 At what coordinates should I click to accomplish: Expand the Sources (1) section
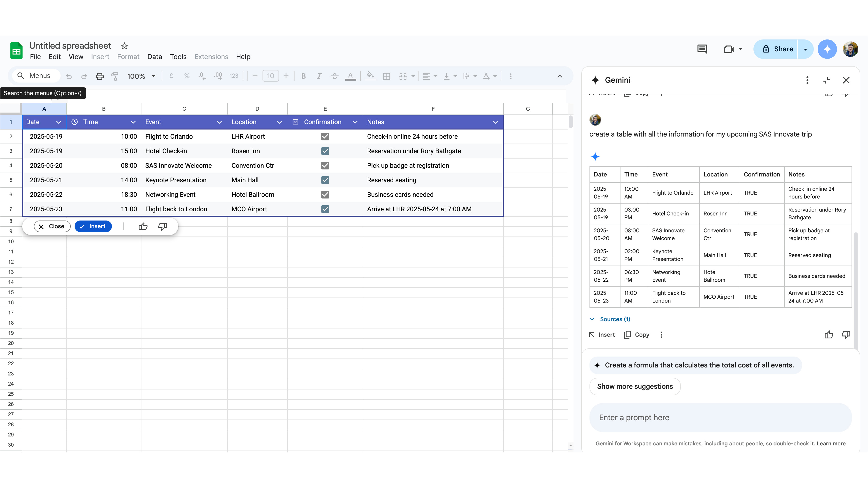(x=610, y=319)
